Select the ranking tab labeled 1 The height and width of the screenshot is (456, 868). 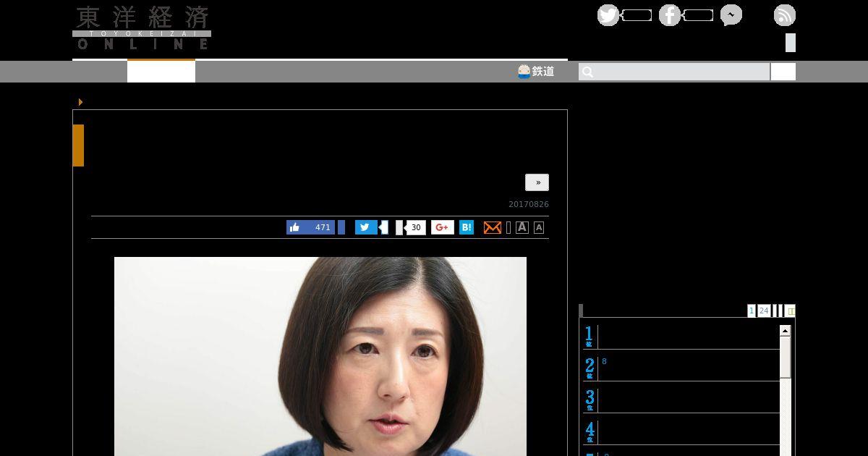pos(752,311)
